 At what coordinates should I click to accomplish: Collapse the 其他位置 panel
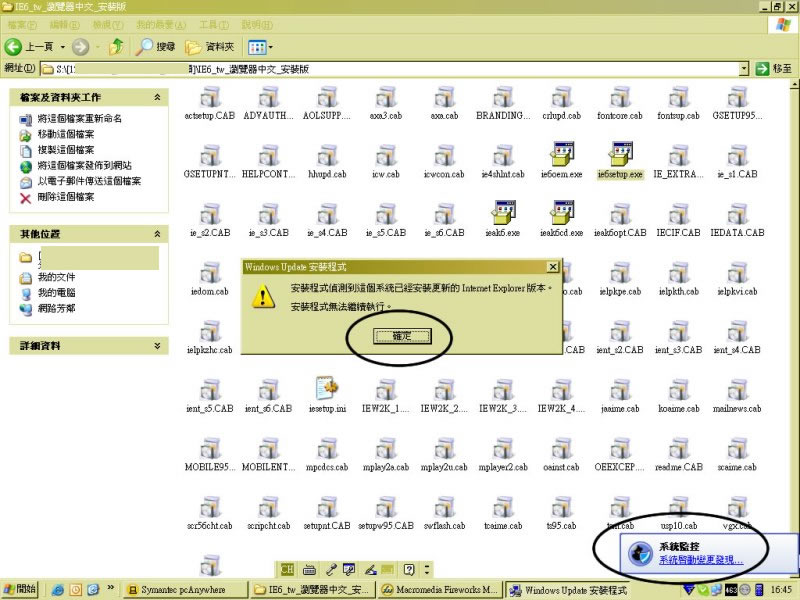tap(157, 234)
